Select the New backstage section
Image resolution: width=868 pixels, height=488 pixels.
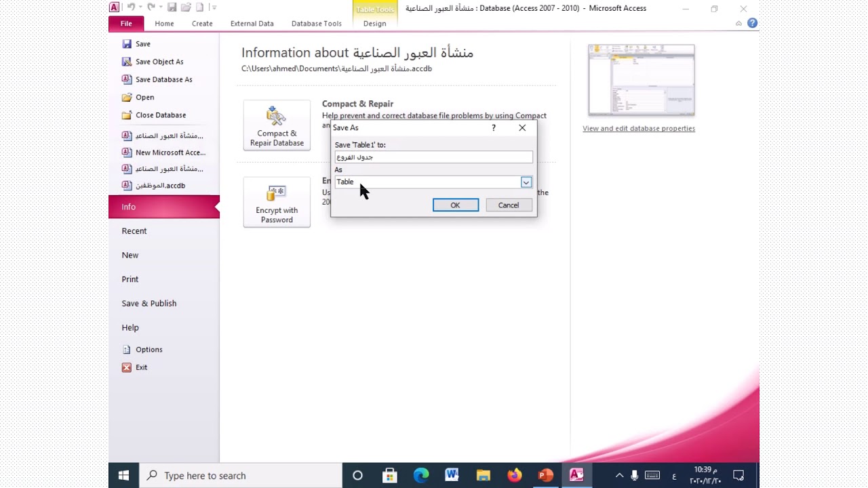pyautogui.click(x=130, y=256)
